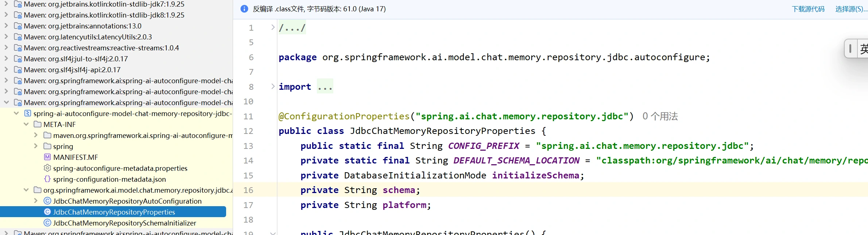Collapse the spring-ai-autoconfigure-model-chat-memory-repository-jdbc jar node
Screen dimensions: 868x235
click(16, 113)
